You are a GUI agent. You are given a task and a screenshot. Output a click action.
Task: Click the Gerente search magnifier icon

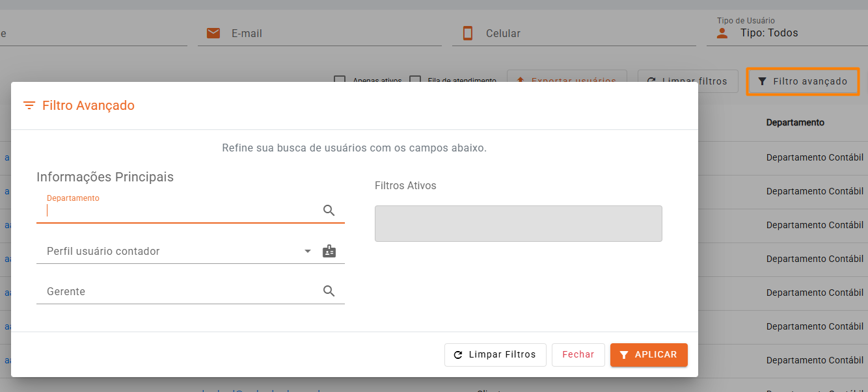(x=329, y=291)
